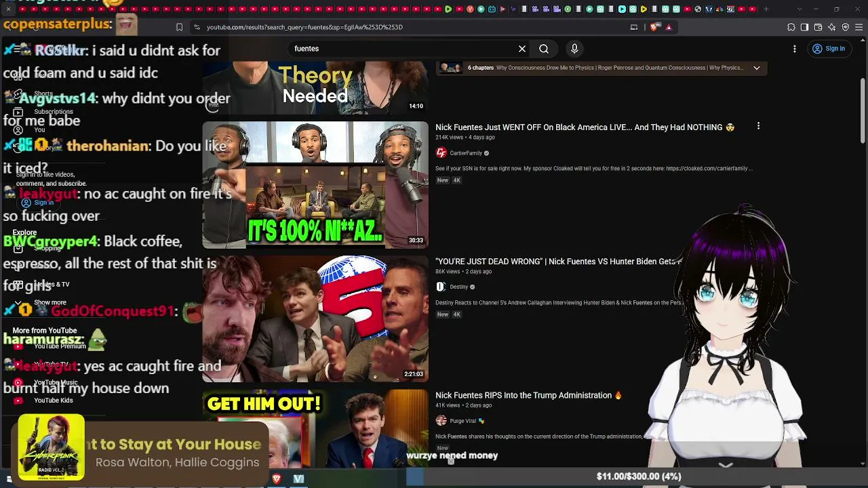Switch to the Y Combinator orange tab
This screenshot has height=488, width=868.
[470, 9]
